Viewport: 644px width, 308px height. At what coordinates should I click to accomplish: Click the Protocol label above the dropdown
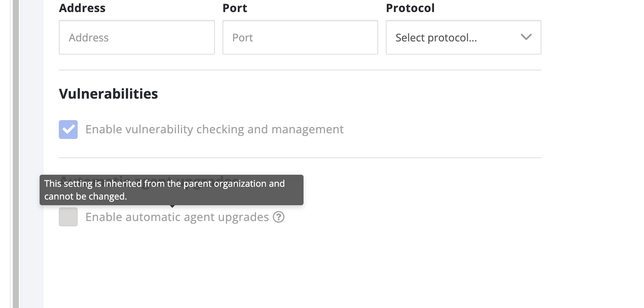[x=410, y=8]
